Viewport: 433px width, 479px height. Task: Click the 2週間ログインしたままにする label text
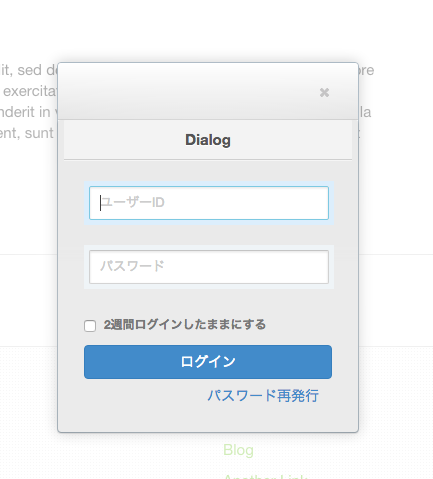(185, 324)
